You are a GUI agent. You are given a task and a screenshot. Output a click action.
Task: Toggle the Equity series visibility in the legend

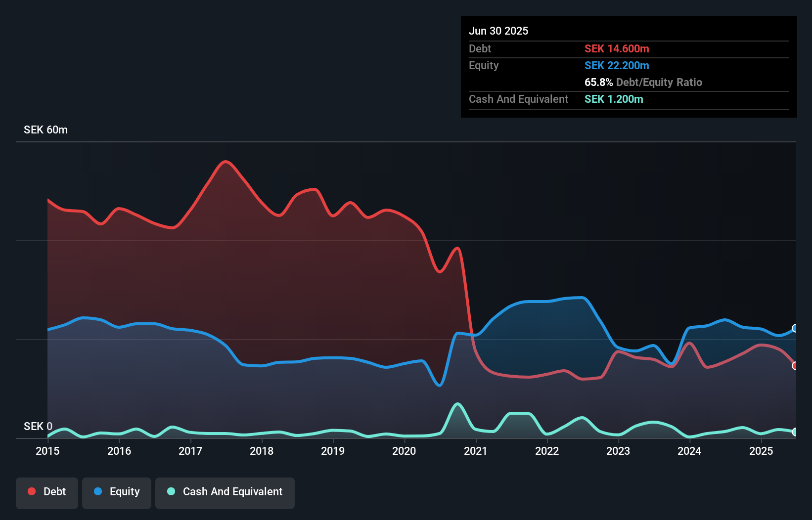coord(116,492)
